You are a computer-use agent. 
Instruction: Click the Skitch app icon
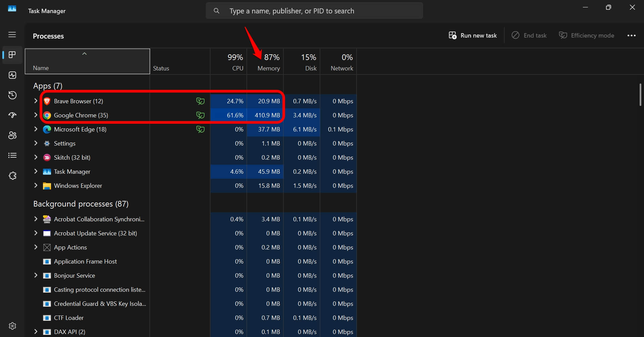click(x=47, y=158)
